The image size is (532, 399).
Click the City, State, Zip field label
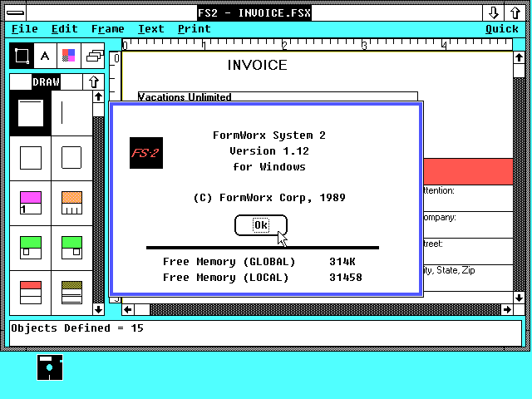[449, 270]
